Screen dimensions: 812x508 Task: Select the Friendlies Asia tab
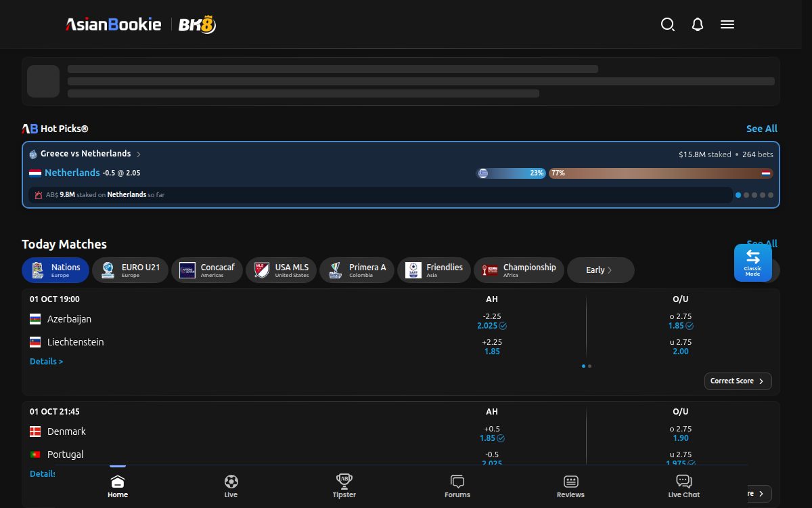434,270
